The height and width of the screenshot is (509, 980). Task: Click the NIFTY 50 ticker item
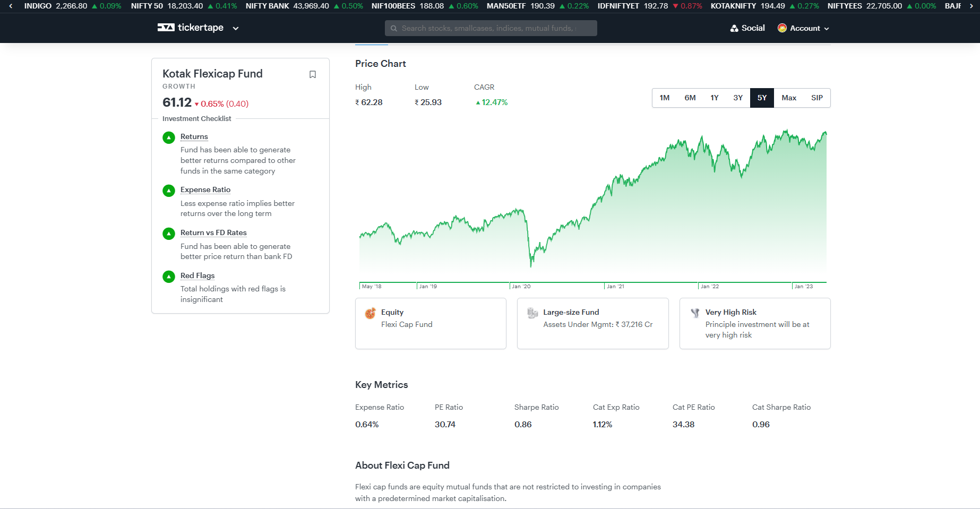184,6
